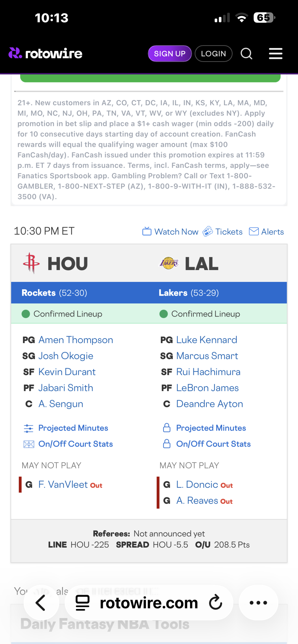This screenshot has height=644, width=298.
Task: Tap the Houston Rockets logo
Action: [31, 263]
